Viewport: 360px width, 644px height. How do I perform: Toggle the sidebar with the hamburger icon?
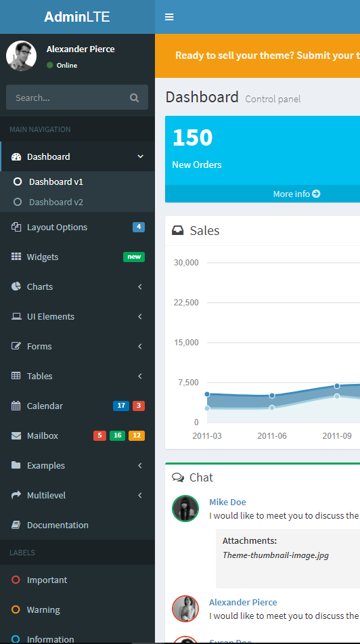pyautogui.click(x=169, y=17)
